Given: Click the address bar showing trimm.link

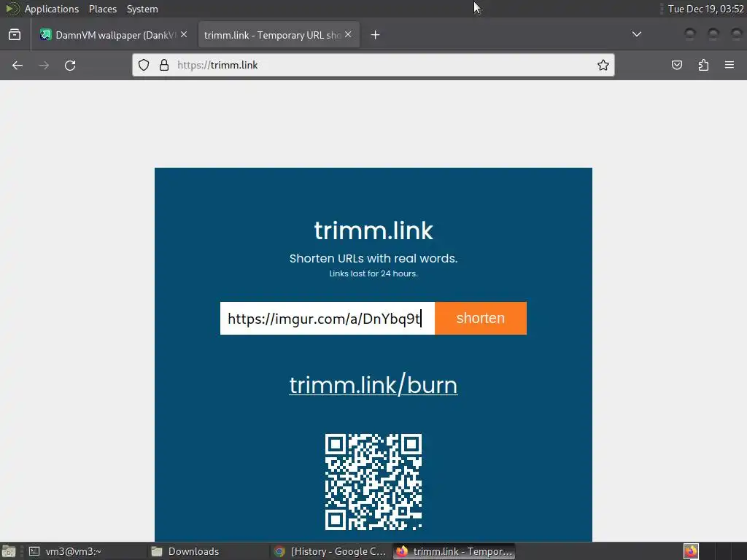Looking at the screenshot, I should coord(373,65).
